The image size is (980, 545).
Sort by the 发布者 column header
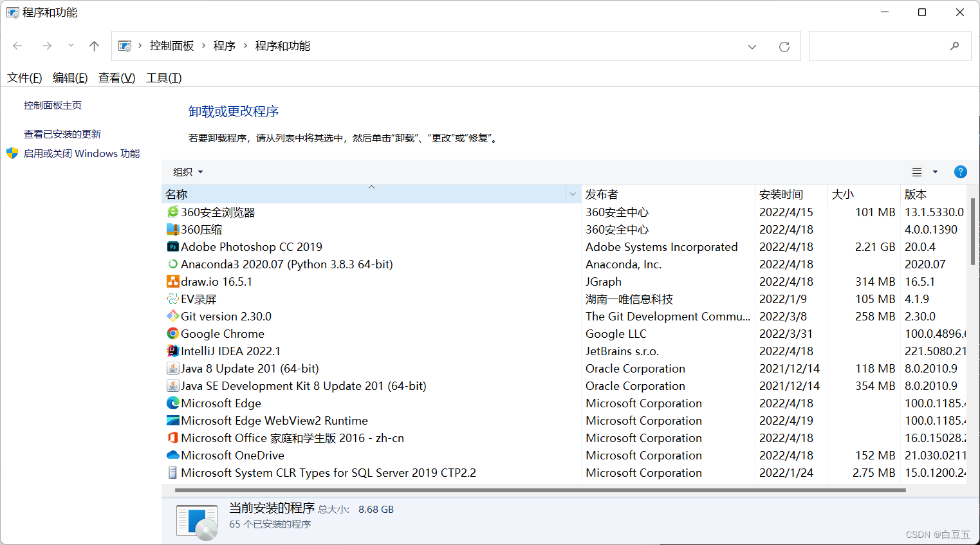(668, 194)
